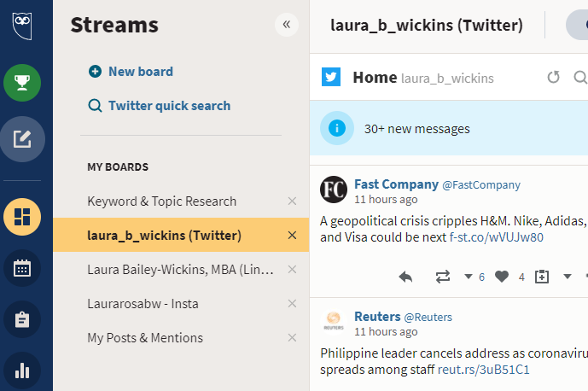This screenshot has height=391, width=588.
Task: Select the Keyword & Topic Research board
Action: tap(162, 201)
